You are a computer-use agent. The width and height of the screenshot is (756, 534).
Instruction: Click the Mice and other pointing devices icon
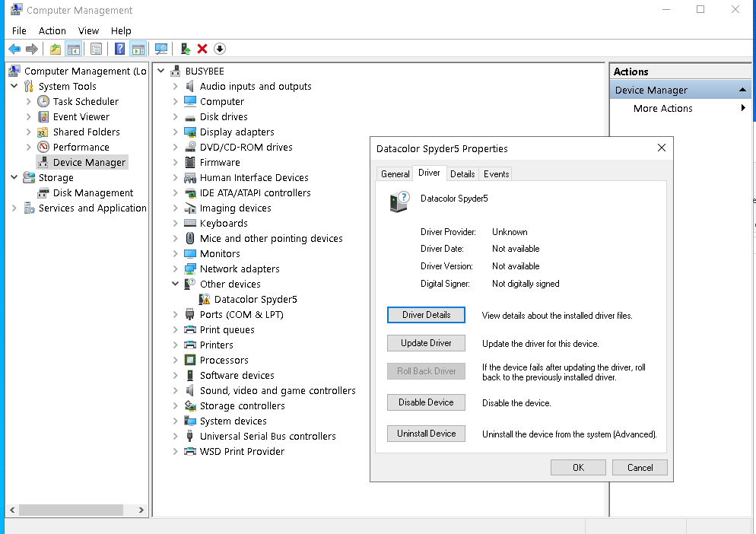coord(190,238)
